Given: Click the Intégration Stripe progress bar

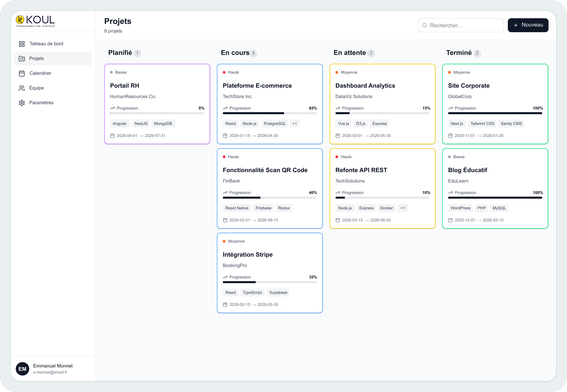Looking at the screenshot, I should (270, 282).
